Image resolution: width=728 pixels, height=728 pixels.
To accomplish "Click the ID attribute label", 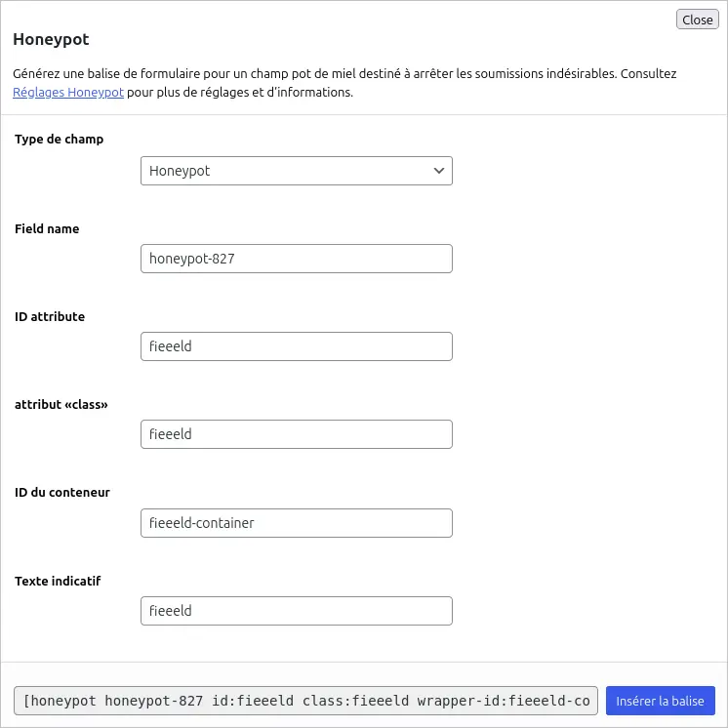I will (50, 317).
